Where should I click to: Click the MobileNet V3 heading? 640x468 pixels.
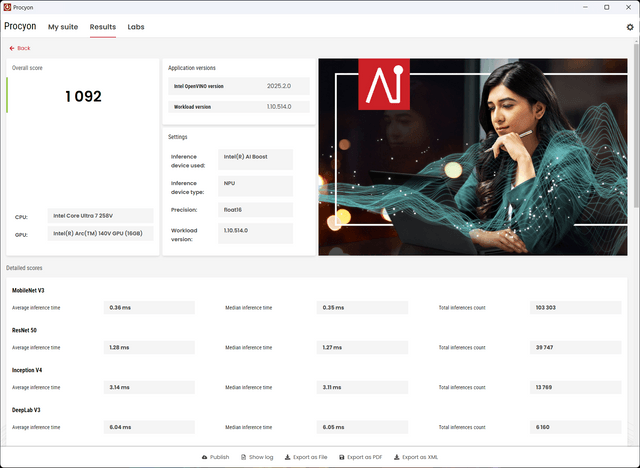[28, 291]
